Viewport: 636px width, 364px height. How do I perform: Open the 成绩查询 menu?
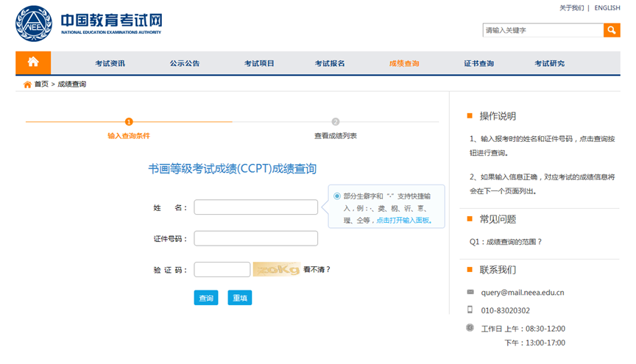[x=404, y=63]
